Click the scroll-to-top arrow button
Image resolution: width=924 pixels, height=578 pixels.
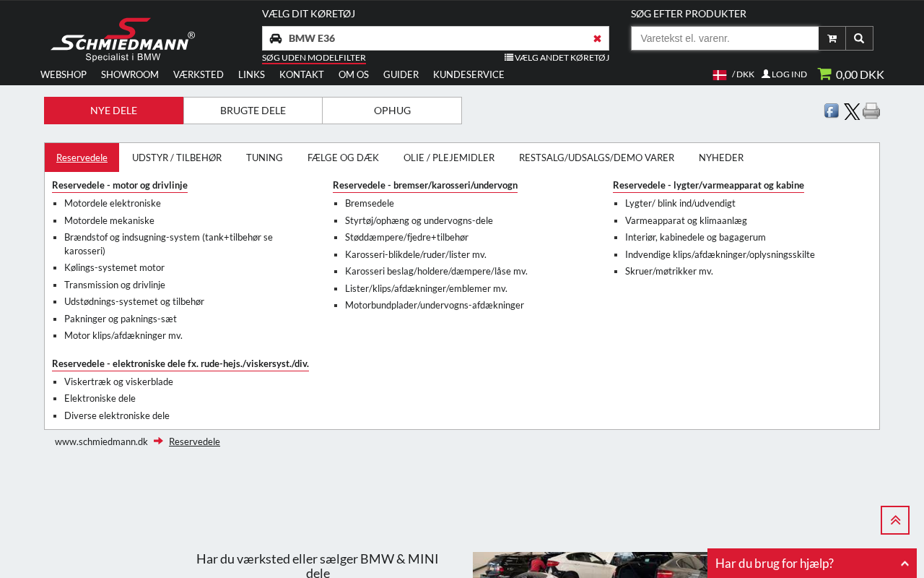coord(894,520)
